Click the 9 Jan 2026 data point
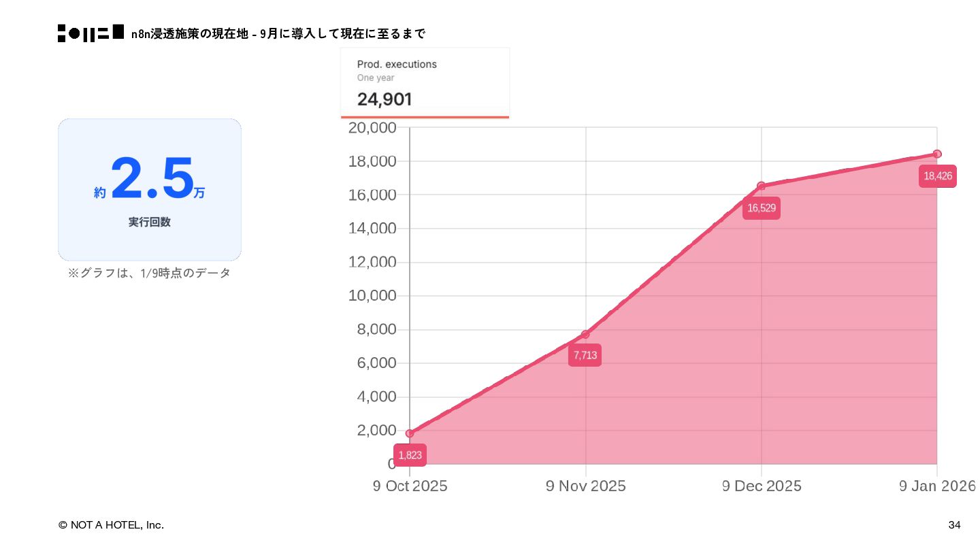 pos(937,154)
